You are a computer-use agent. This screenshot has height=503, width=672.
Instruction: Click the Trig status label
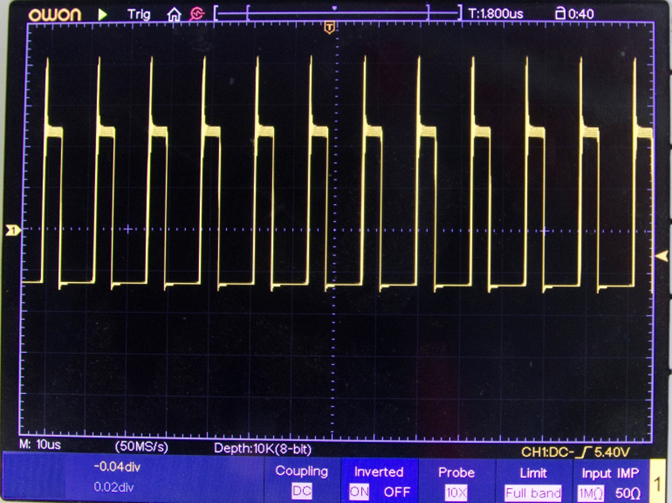point(140,14)
